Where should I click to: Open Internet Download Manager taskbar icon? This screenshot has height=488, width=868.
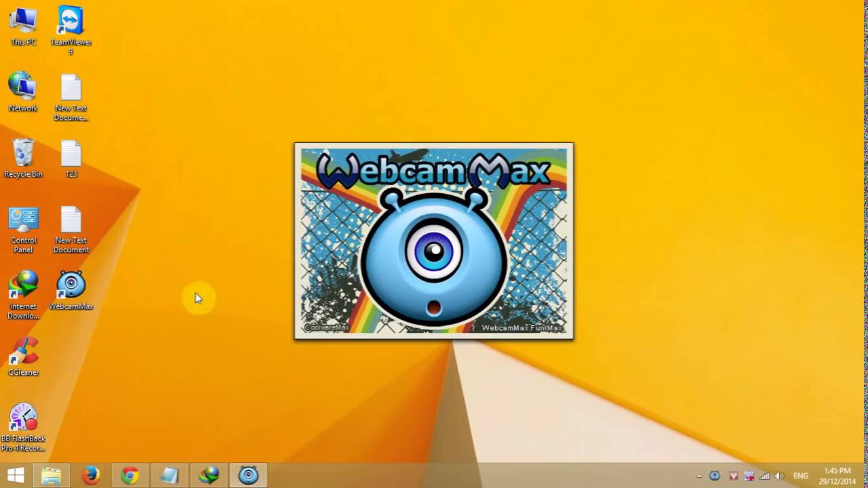coord(209,476)
